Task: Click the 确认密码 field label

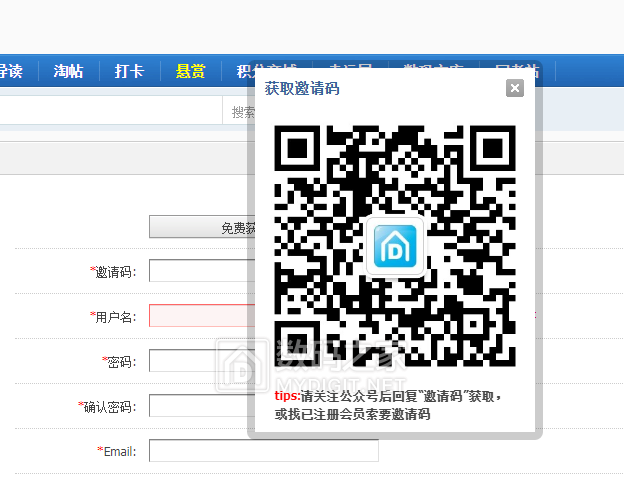Action: click(110, 407)
